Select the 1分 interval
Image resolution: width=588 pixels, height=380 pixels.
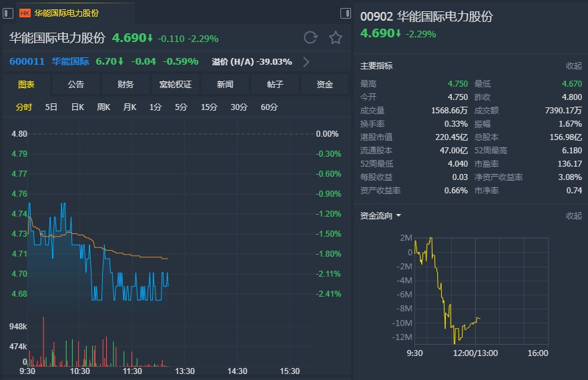pos(156,107)
